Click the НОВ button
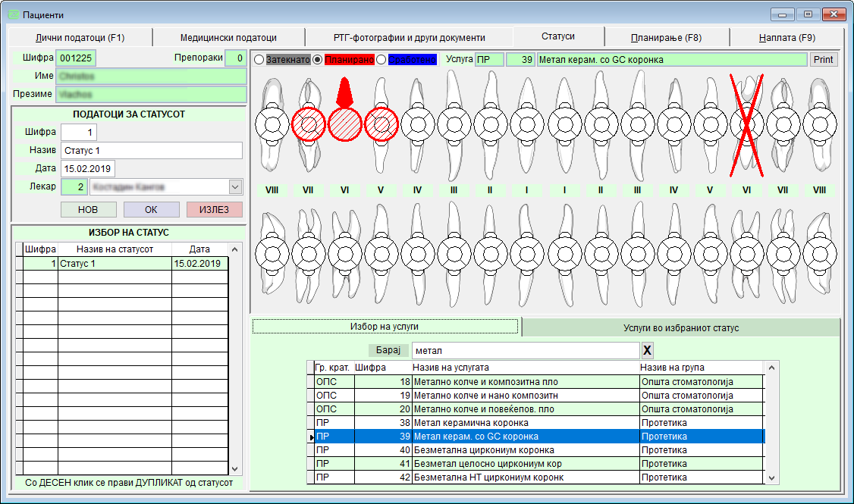 point(89,209)
